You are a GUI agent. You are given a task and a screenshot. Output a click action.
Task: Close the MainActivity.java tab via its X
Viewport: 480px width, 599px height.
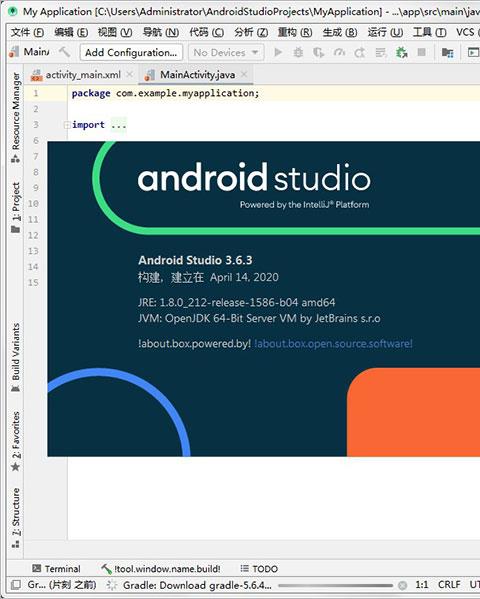(x=244, y=74)
